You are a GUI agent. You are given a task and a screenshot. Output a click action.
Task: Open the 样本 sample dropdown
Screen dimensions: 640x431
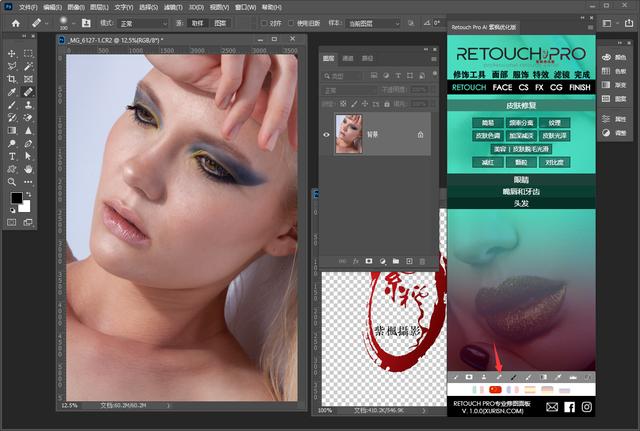(373, 24)
